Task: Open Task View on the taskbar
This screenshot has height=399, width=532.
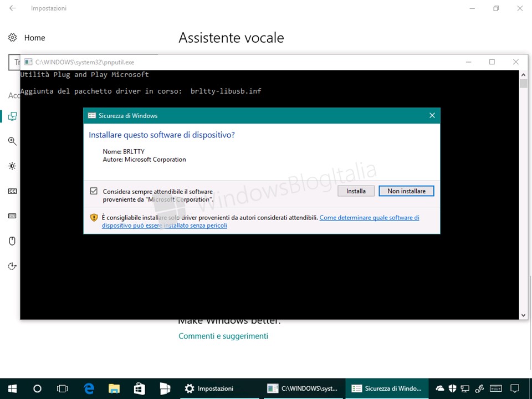Action: (x=63, y=388)
